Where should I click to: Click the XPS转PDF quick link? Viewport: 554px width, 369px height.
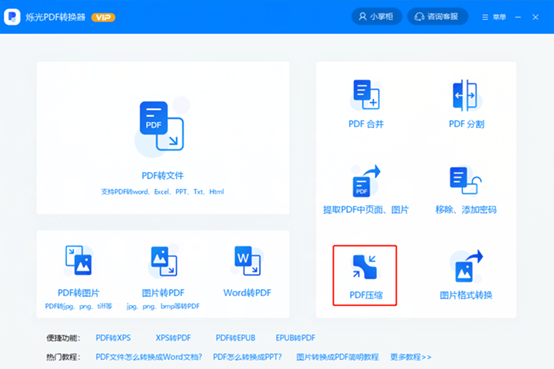click(173, 338)
